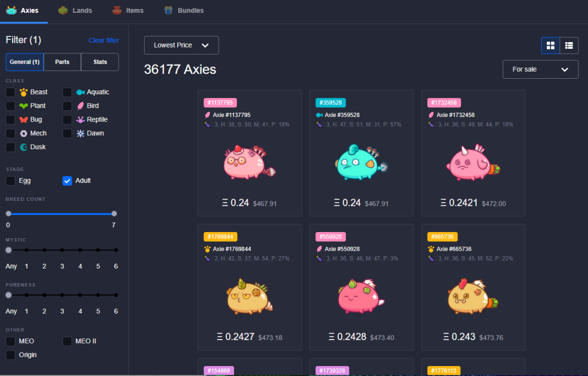The width and height of the screenshot is (588, 376).
Task: Click the Aquatic class fish icon
Action: pyautogui.click(x=80, y=92)
